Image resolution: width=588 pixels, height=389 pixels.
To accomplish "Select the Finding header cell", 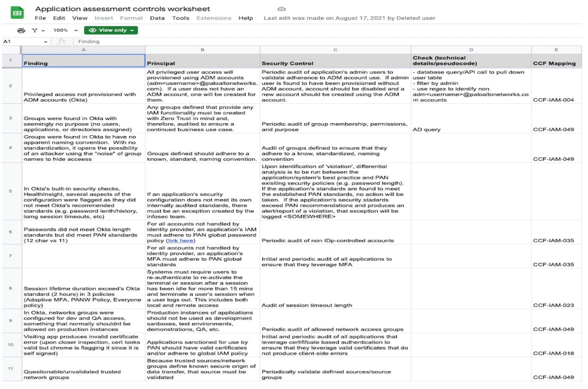I will tap(84, 61).
